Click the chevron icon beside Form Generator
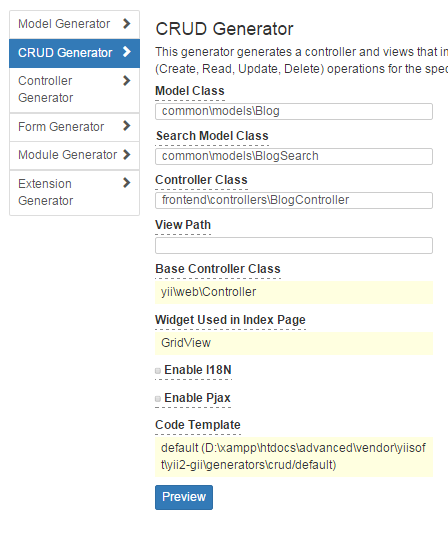The height and width of the screenshot is (534, 448). [x=127, y=126]
